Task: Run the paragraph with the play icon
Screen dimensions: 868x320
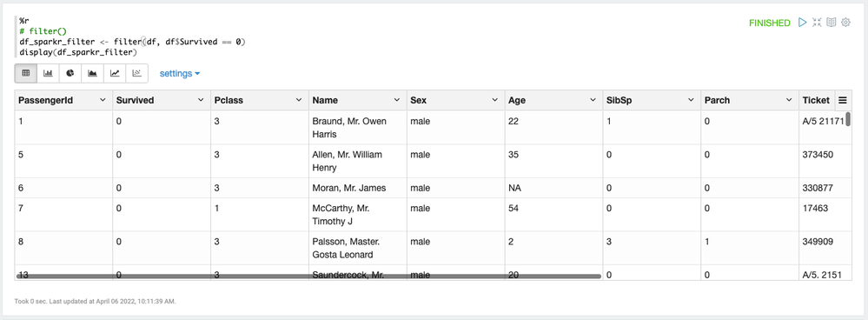Action: [802, 23]
